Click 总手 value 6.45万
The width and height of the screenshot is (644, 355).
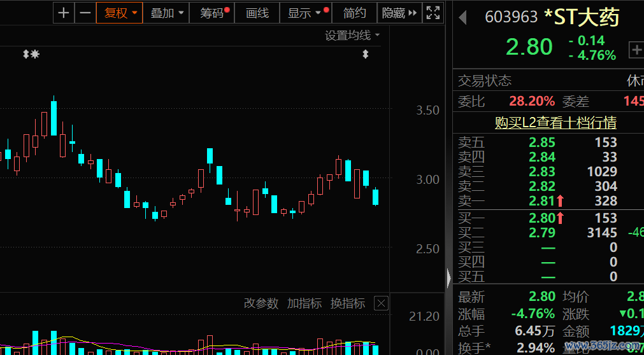[535, 331]
